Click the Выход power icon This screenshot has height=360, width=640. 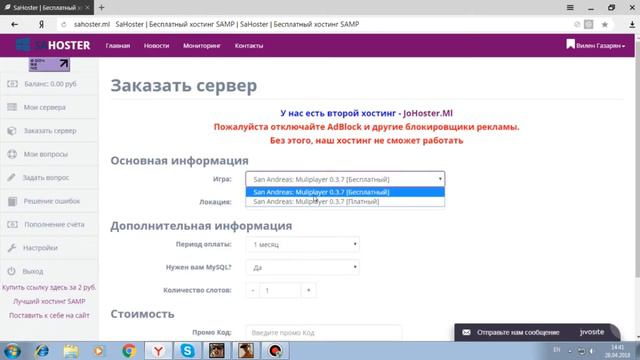pyautogui.click(x=11, y=271)
